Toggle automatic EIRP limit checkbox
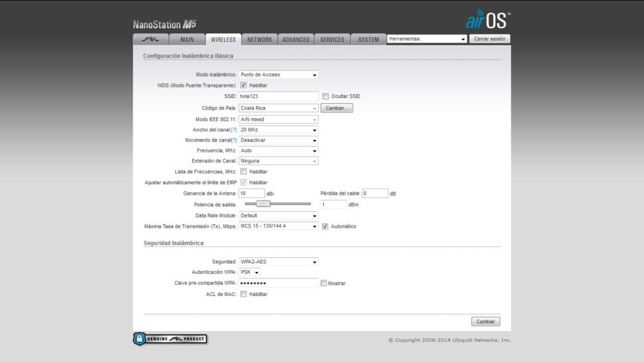 (243, 182)
